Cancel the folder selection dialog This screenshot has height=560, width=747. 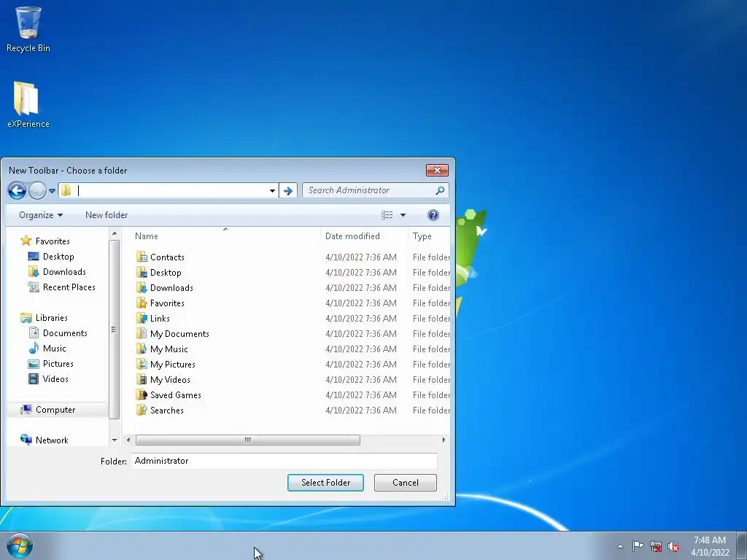point(406,483)
